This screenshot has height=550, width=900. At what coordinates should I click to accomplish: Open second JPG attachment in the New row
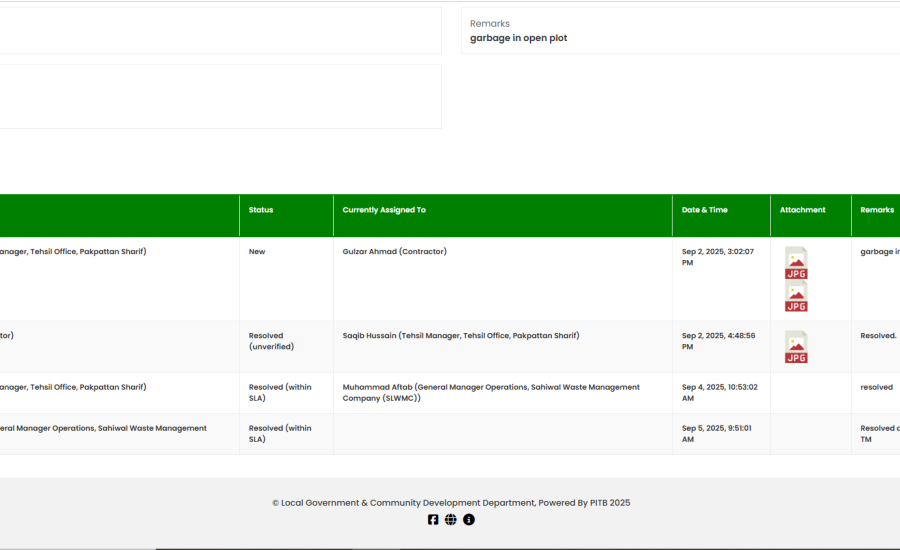tap(796, 296)
